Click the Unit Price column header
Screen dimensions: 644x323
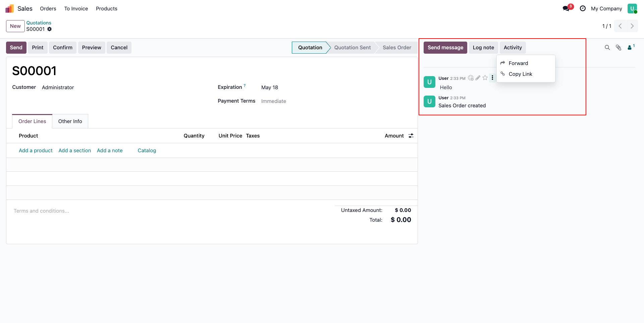230,136
